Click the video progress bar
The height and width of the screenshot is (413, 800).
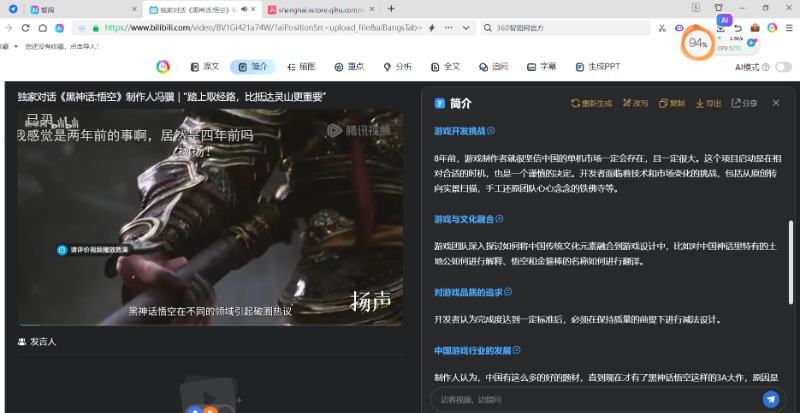coord(210,324)
